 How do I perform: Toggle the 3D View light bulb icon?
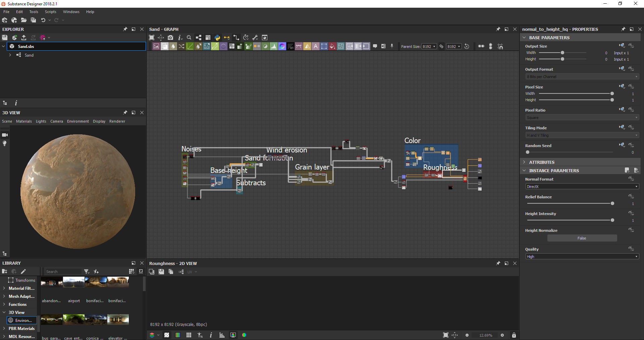click(x=5, y=143)
